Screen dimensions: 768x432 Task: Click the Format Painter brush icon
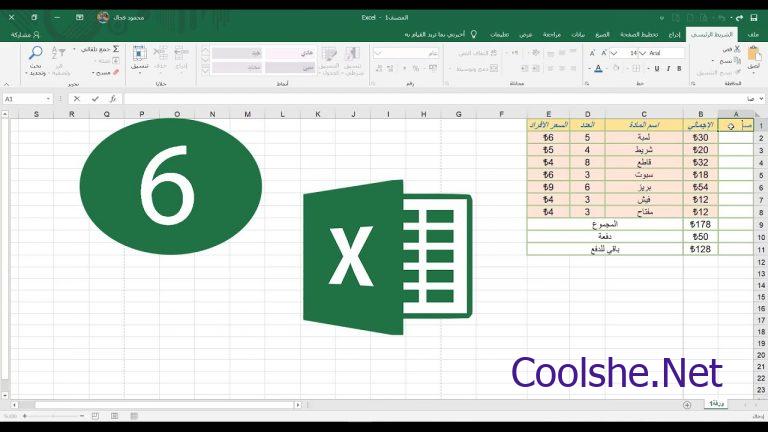[x=737, y=72]
